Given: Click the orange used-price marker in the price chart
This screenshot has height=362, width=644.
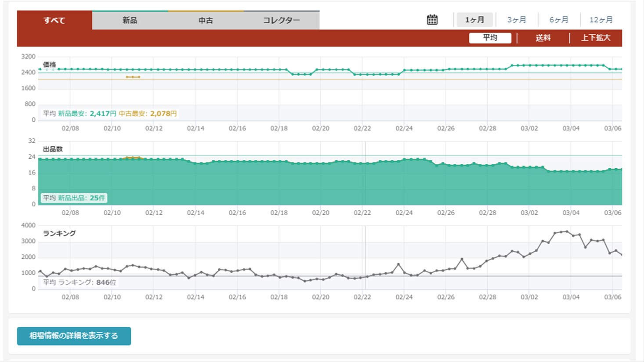Looking at the screenshot, I should tap(133, 77).
